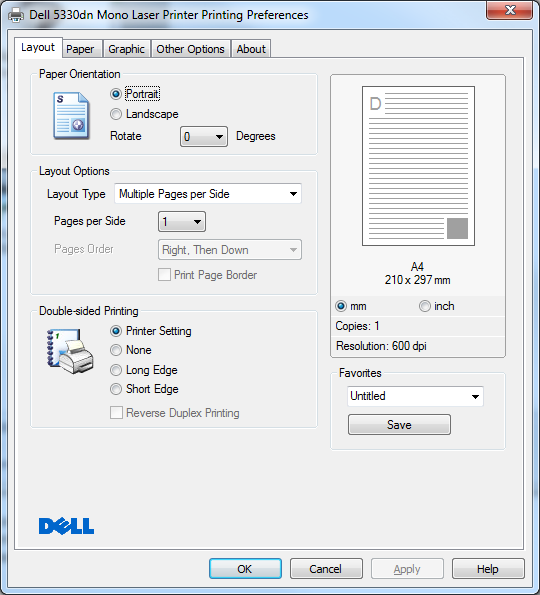Click the 'Resolution: 600 dpi' text

pos(381,346)
